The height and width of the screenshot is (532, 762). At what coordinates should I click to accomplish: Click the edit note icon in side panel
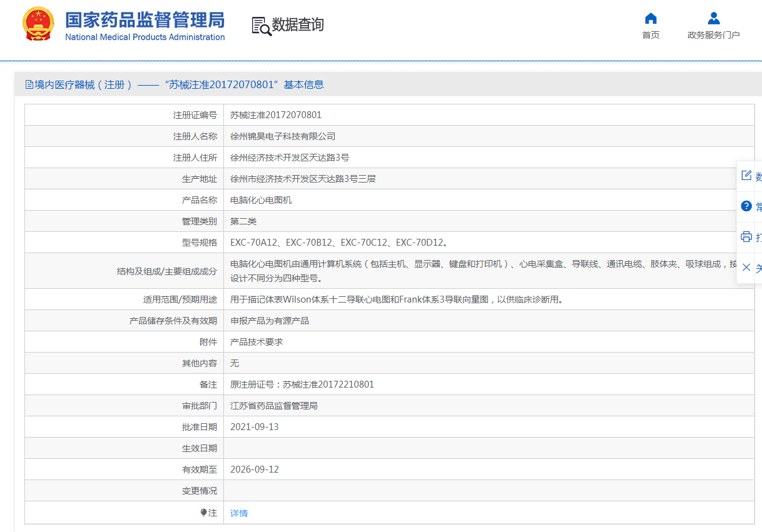pyautogui.click(x=746, y=176)
